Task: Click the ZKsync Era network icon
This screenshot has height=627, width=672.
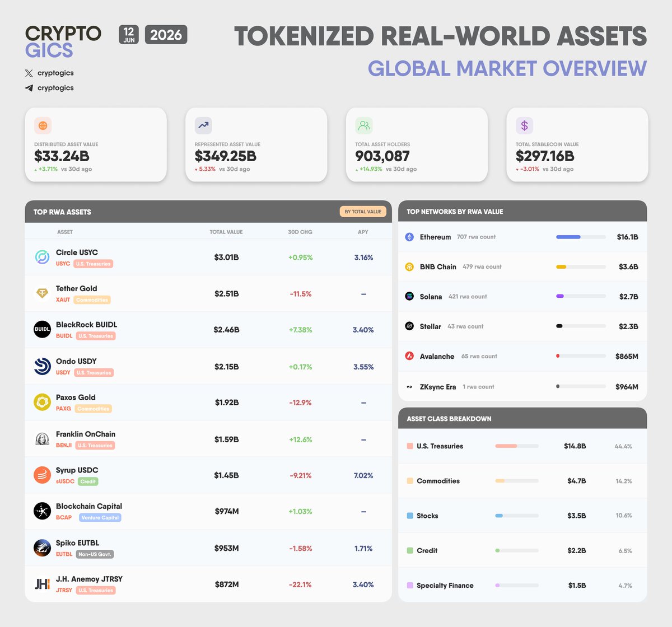Action: click(x=409, y=387)
